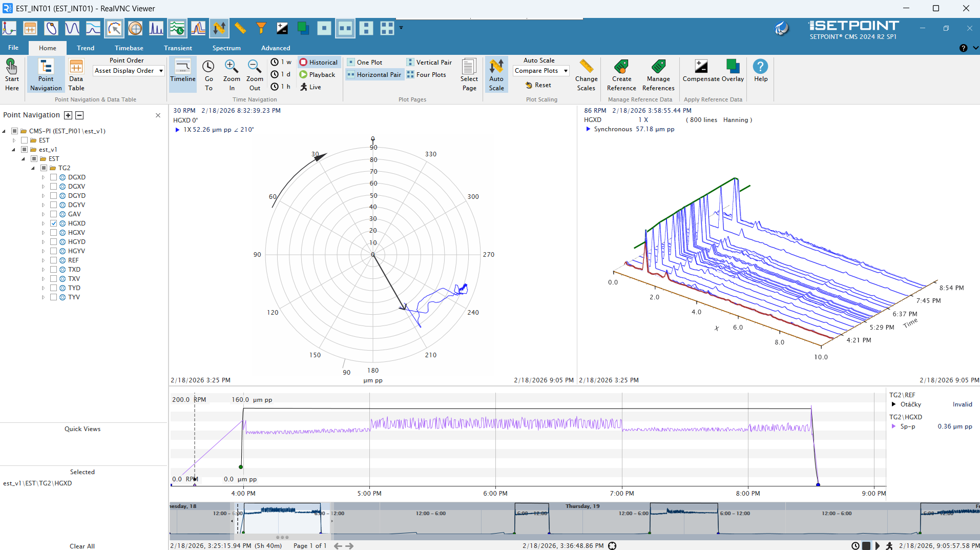Screen dimensions: 980x550
Task: Uncheck the HGXD point checkbox
Action: (x=54, y=223)
